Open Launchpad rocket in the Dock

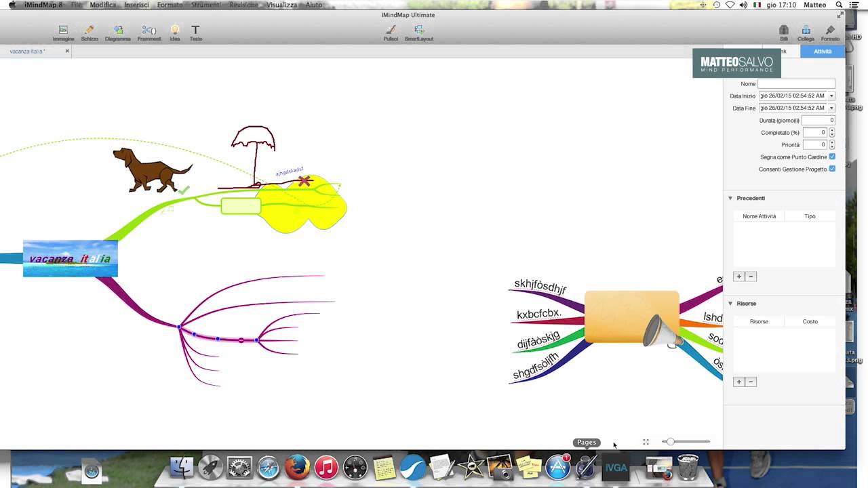210,468
